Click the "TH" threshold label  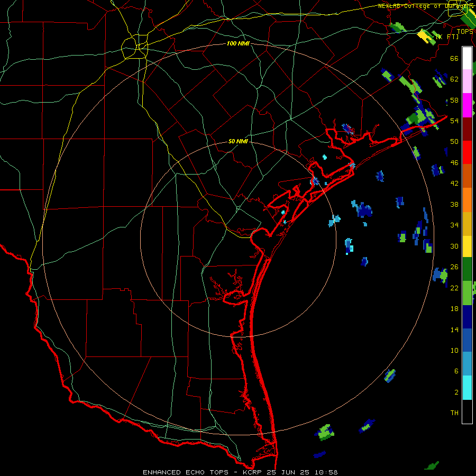pos(454,413)
